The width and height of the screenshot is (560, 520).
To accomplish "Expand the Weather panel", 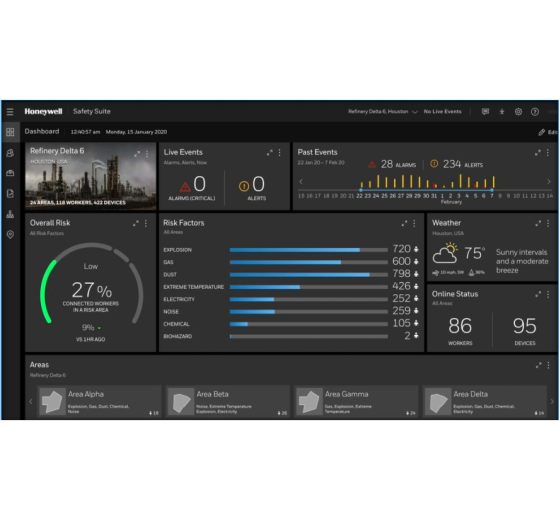I will coord(538,224).
